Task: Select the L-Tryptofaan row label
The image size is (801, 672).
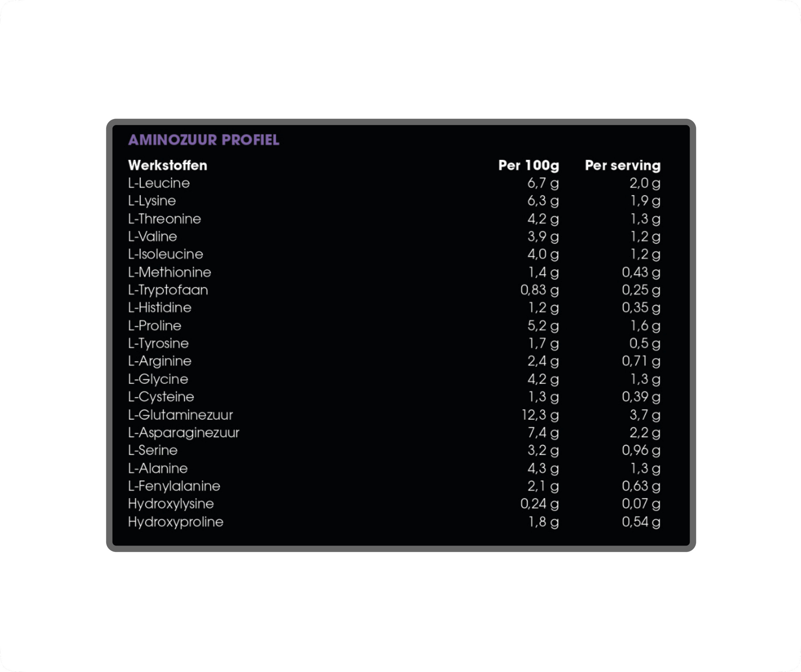Action: tap(168, 290)
